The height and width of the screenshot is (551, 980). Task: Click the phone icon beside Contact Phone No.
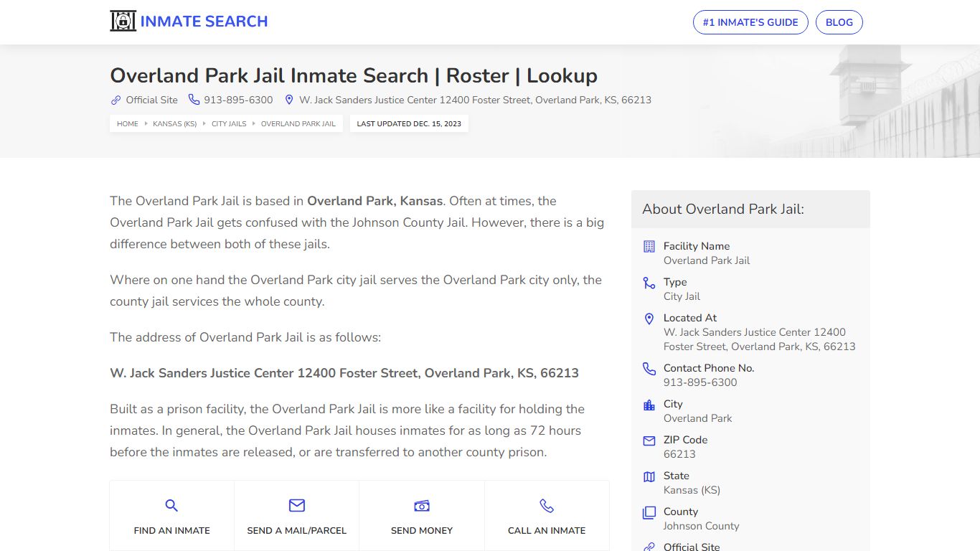point(649,369)
